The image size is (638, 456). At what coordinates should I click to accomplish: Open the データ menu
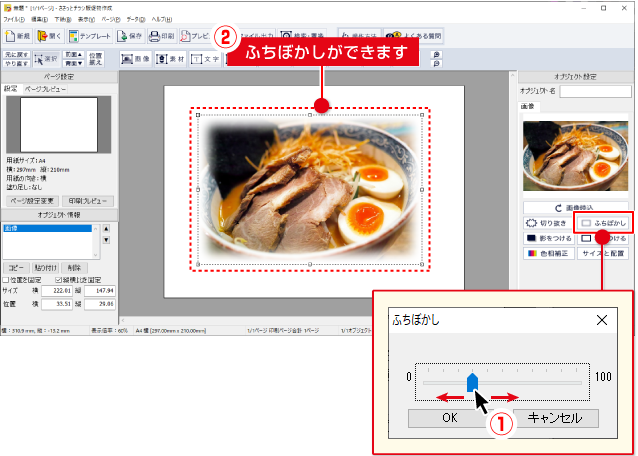point(136,20)
